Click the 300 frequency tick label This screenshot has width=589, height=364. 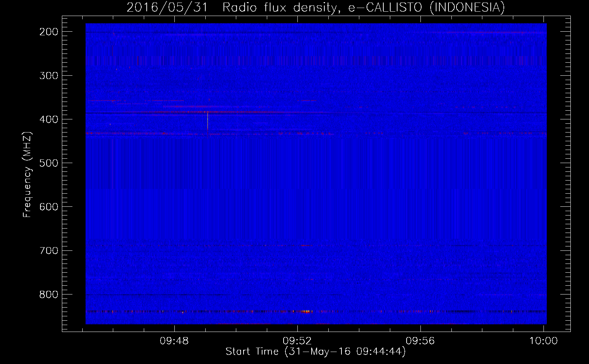click(49, 76)
